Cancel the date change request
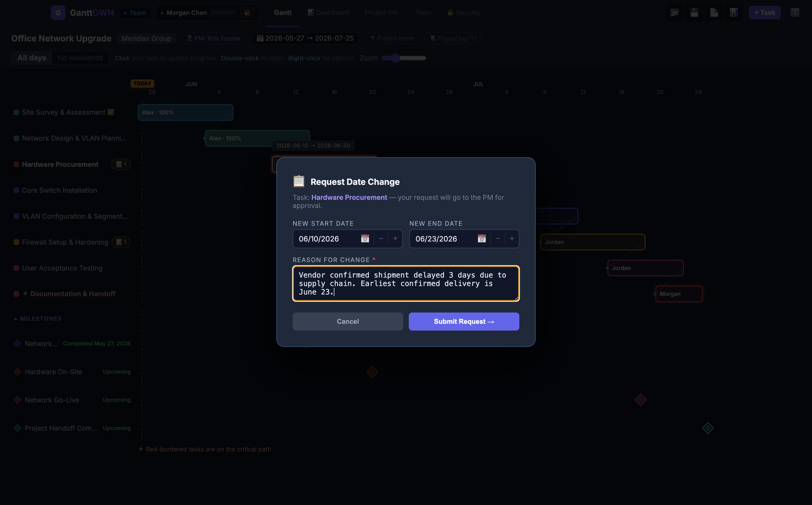 [x=348, y=322]
